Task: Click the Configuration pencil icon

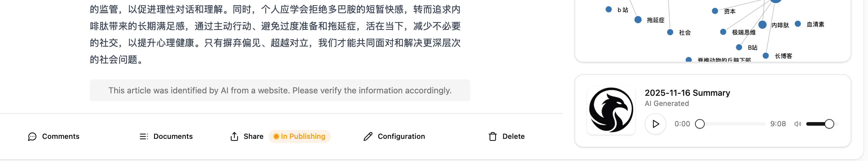Action: pos(368,136)
